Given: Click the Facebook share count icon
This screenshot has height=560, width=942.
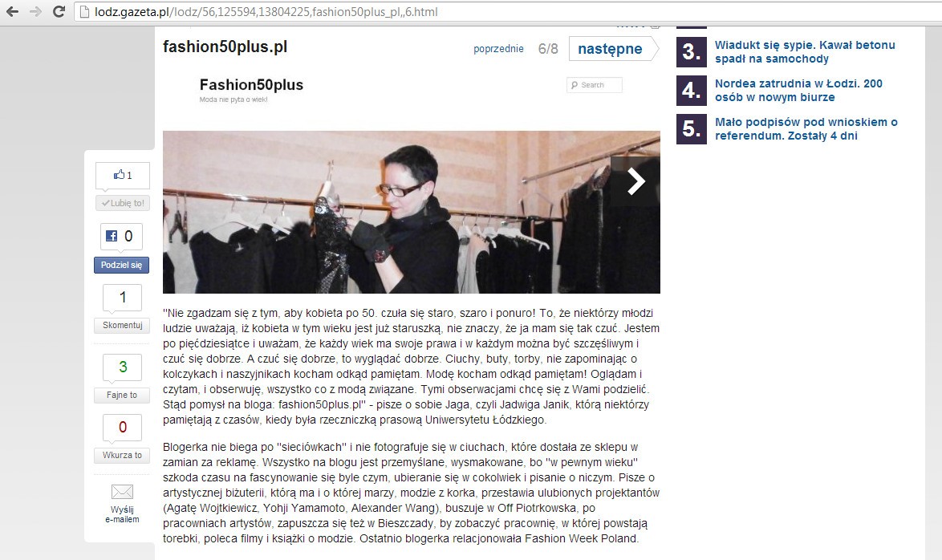Looking at the screenshot, I should [x=112, y=236].
